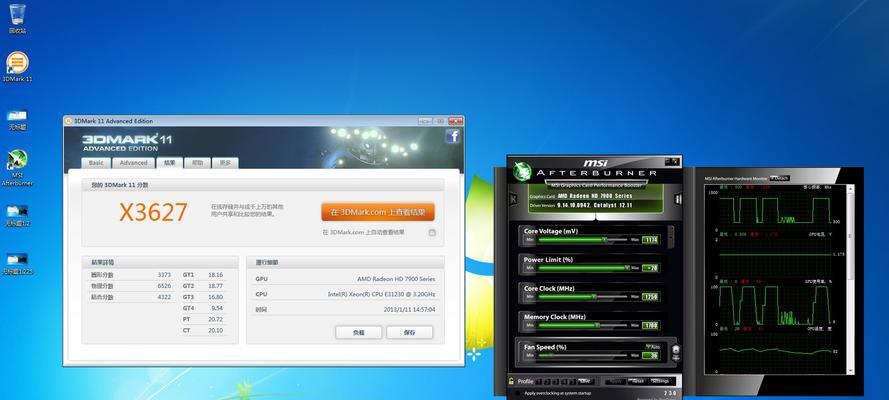Launch Kombustor with the K side button
This screenshot has width=889, height=400.
[x=513, y=199]
